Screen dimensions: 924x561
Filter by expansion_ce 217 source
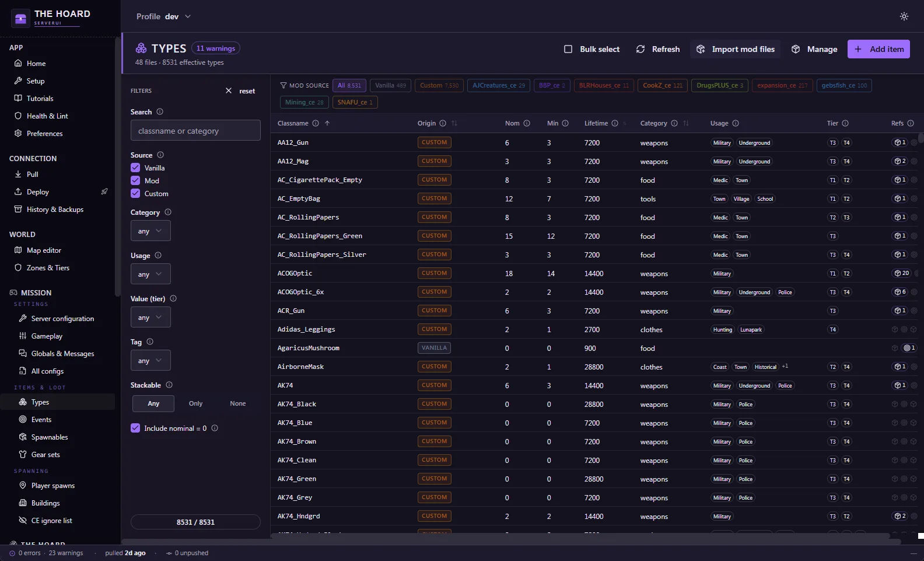[x=782, y=85]
